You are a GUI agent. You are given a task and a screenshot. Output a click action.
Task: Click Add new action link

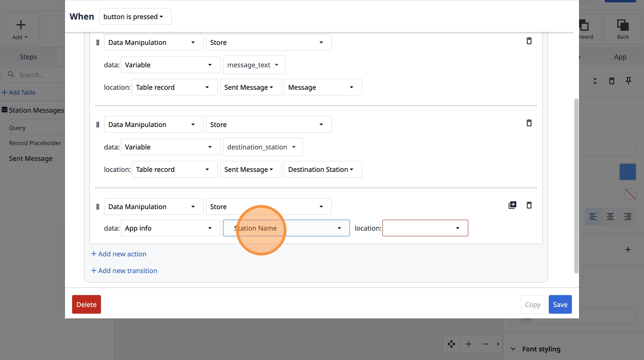119,254
